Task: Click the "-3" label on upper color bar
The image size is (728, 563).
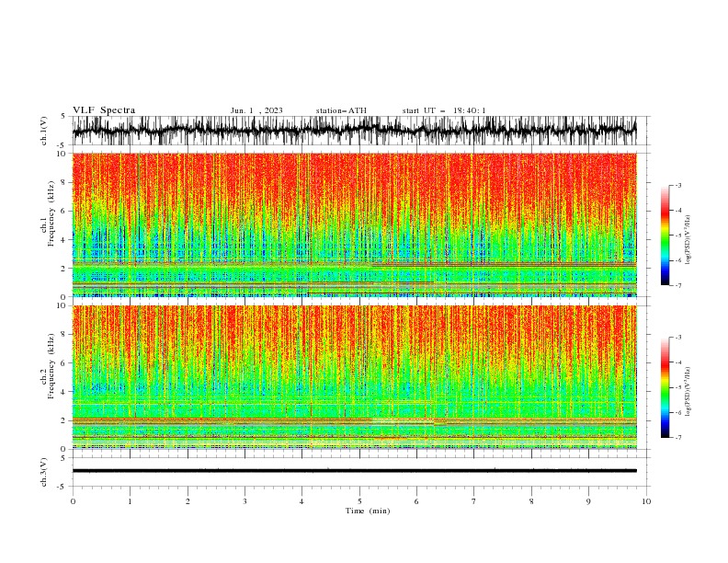Action: pos(678,185)
